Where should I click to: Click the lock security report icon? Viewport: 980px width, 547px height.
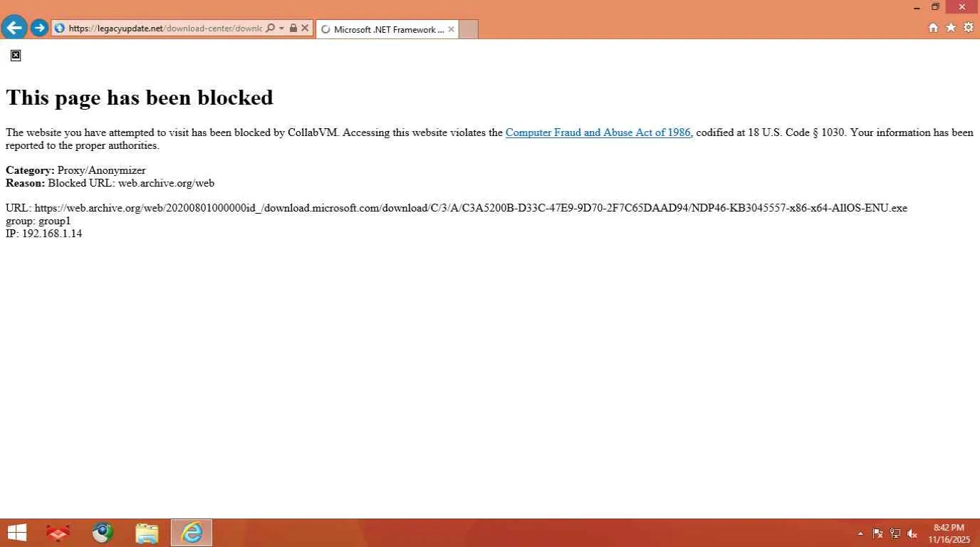point(293,28)
